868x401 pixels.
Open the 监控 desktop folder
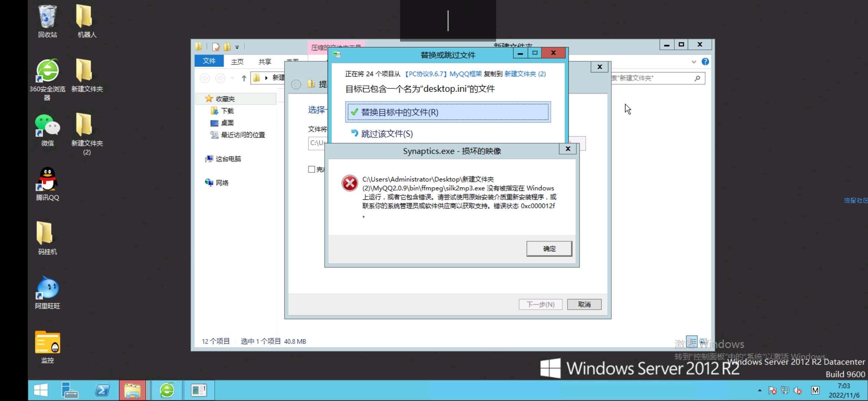click(x=47, y=347)
